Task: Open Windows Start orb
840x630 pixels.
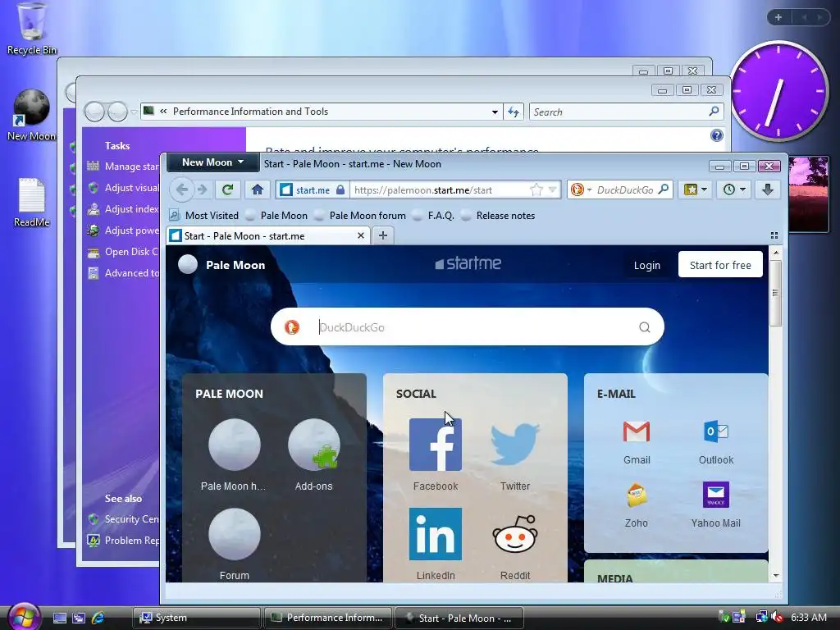Action: pyautogui.click(x=24, y=617)
